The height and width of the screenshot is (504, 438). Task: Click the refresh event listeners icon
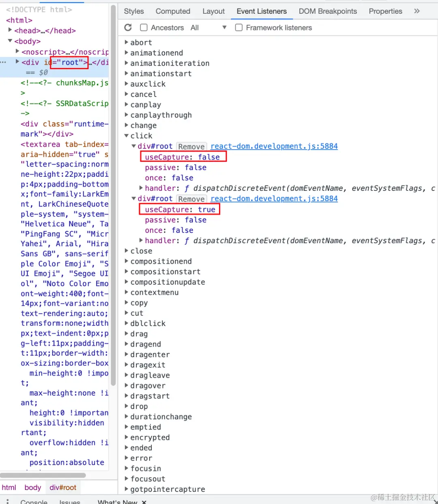pos(128,27)
